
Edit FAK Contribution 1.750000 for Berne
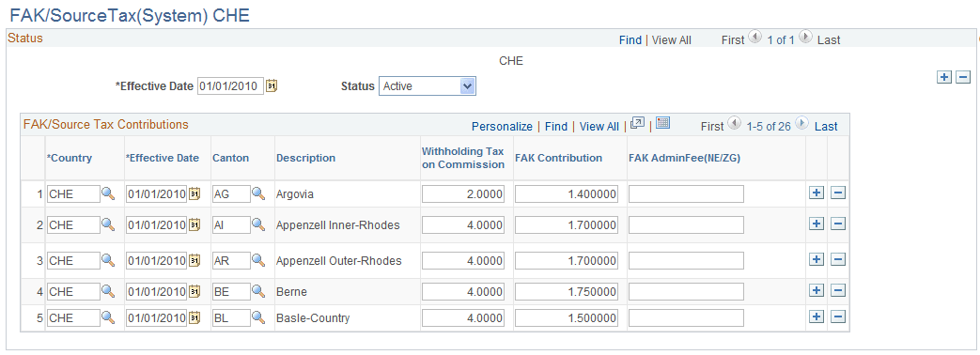(567, 292)
